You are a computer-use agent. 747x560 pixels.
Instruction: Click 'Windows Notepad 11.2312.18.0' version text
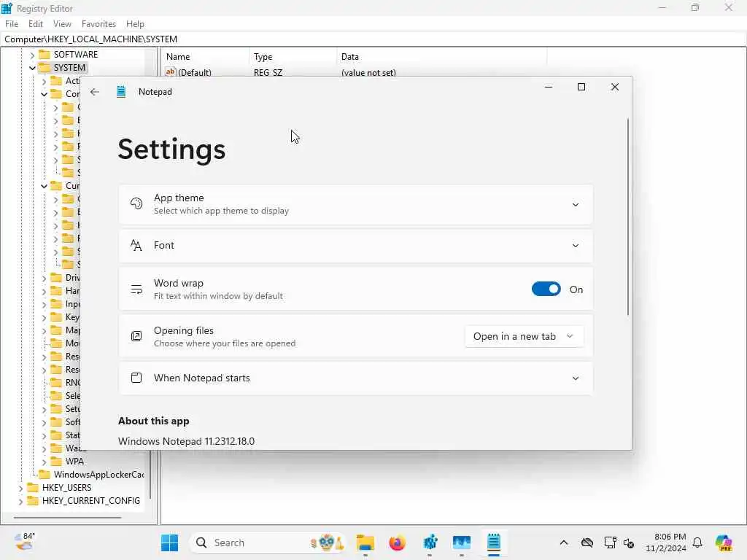point(186,441)
